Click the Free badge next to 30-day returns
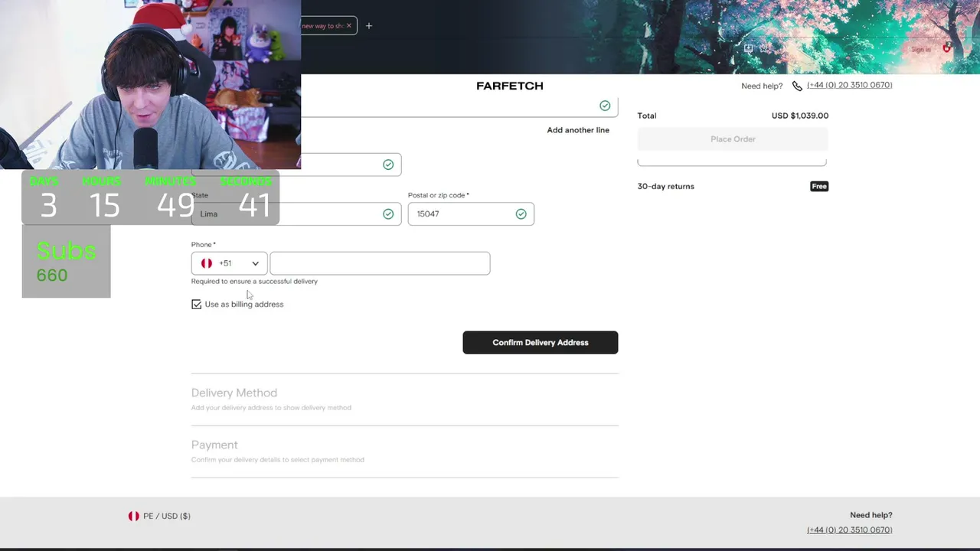 point(819,186)
